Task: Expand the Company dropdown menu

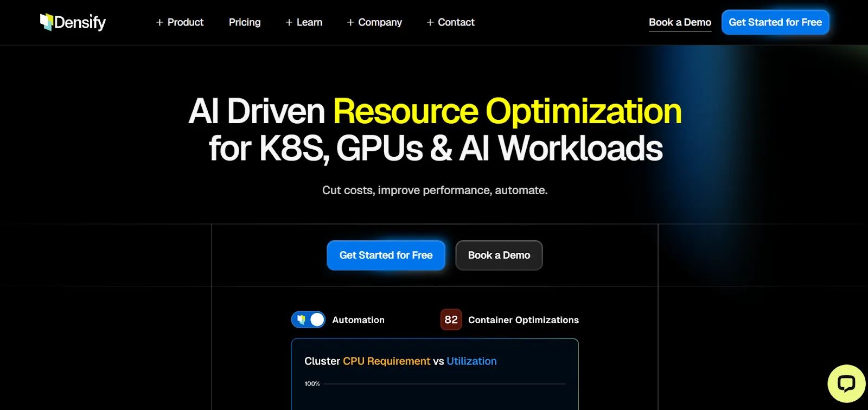Action: click(x=374, y=22)
